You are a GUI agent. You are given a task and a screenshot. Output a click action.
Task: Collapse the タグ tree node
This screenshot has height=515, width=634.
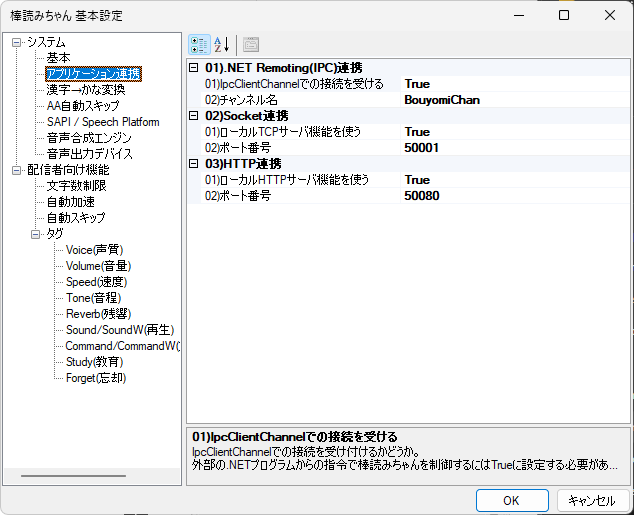pyautogui.click(x=36, y=234)
